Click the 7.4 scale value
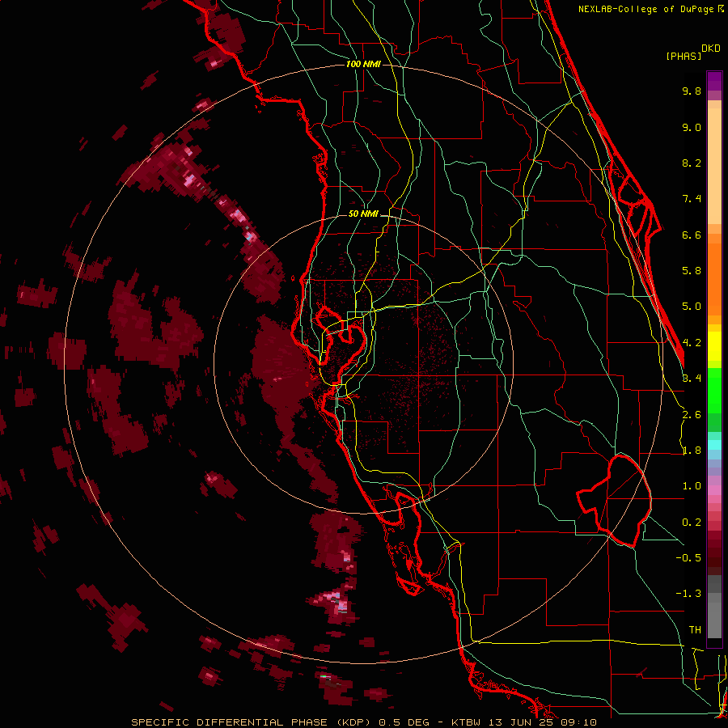The image size is (728, 728). coord(692,199)
